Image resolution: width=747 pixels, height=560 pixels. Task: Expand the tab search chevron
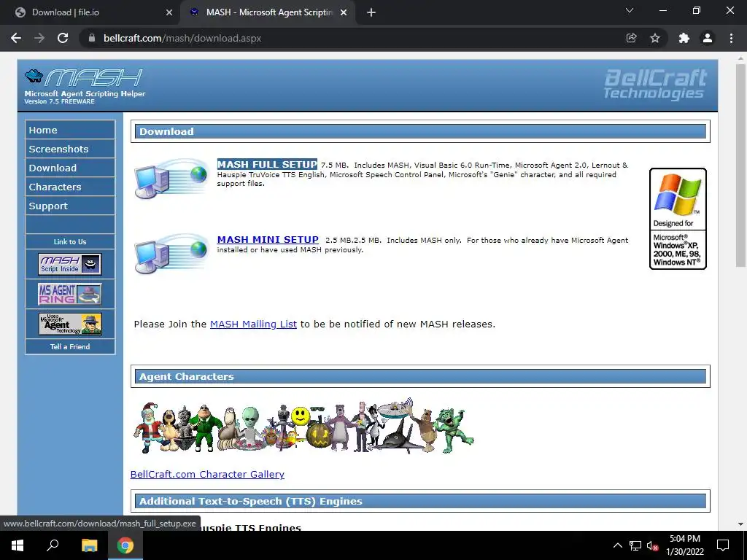(630, 10)
